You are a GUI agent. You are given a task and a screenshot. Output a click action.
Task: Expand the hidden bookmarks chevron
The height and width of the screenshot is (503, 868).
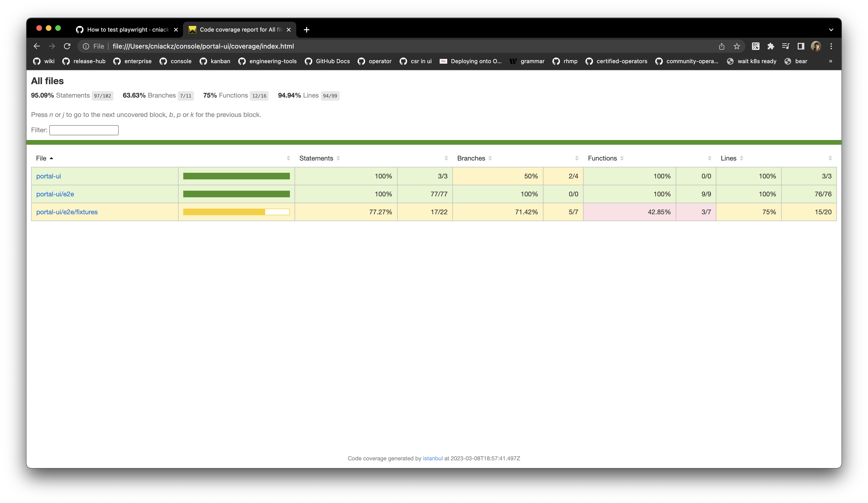[x=830, y=61]
